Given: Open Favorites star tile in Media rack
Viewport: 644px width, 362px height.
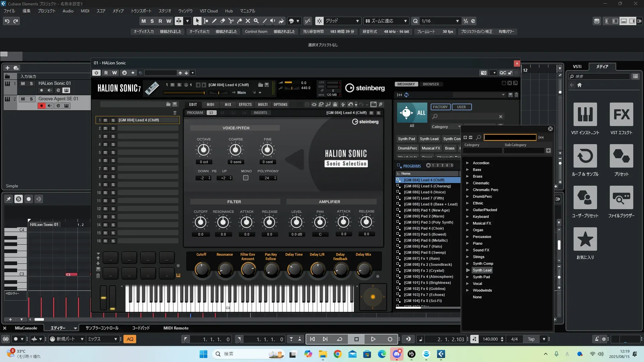Looking at the screenshot, I should click(585, 239).
